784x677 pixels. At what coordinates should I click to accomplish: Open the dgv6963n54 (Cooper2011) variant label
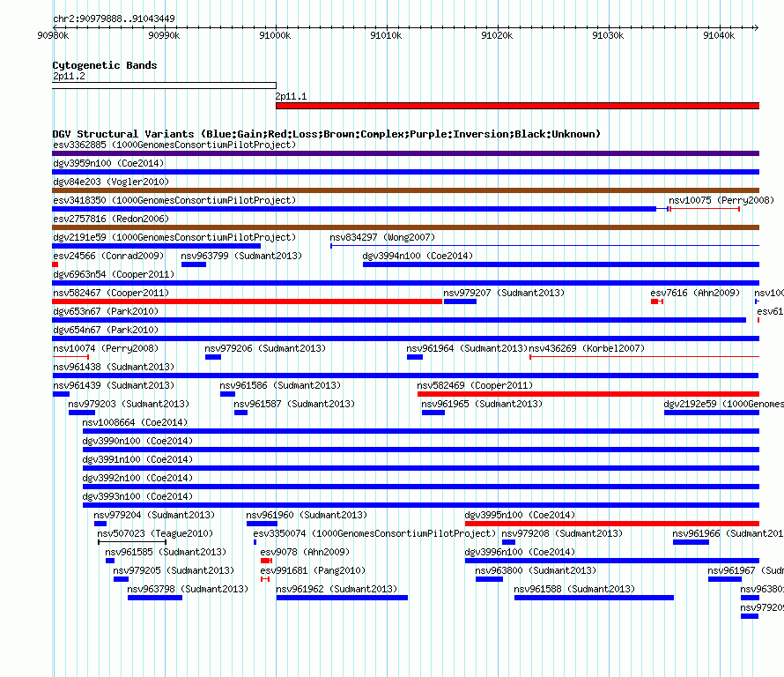114,275
